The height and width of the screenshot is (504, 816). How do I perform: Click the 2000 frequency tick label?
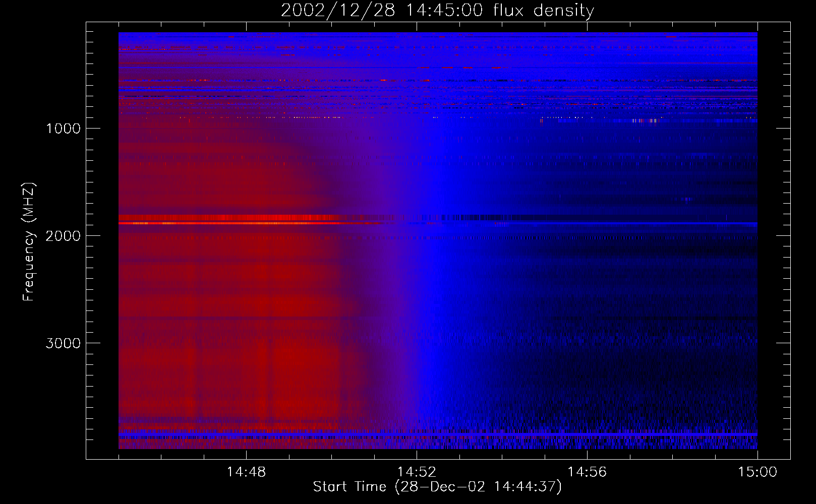pyautogui.click(x=63, y=236)
